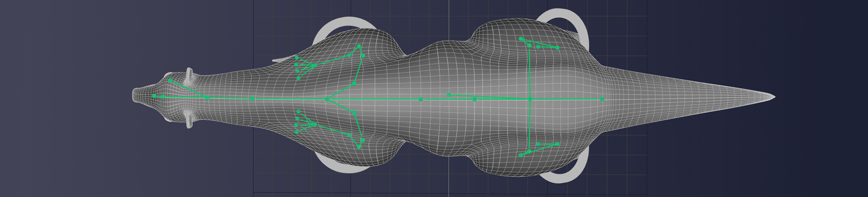This screenshot has width=868, height=197.
Task: Select the lower hind leg's rightmost foot joint
Action: tap(557, 144)
